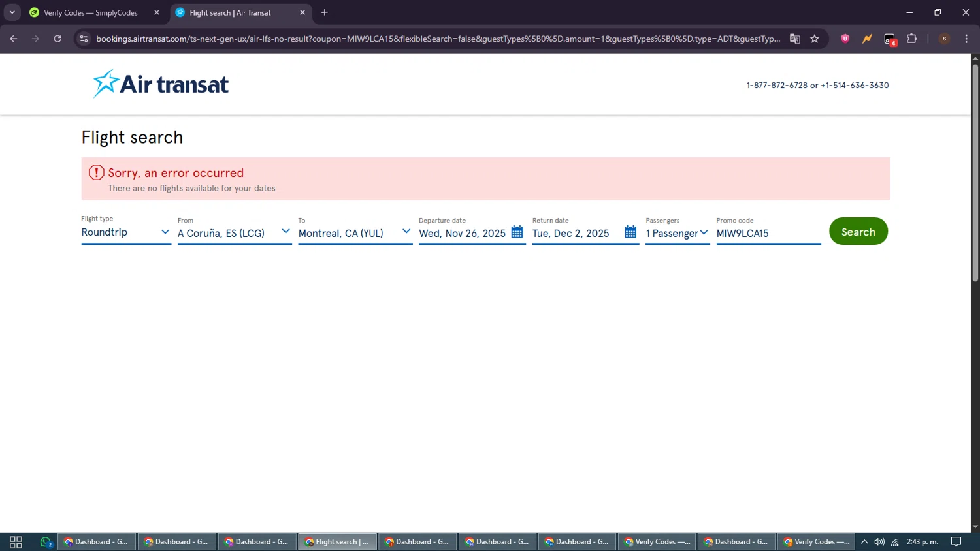Open the tab search dropdown arrow
This screenshot has width=980, height=551.
12,12
